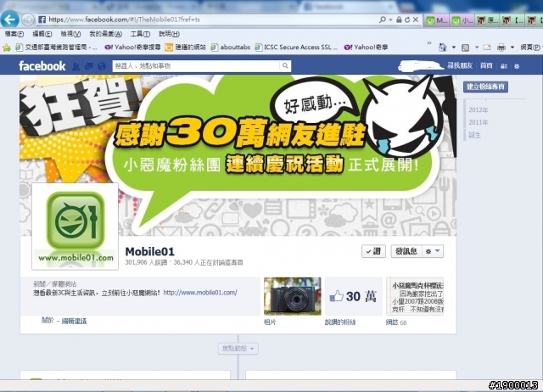
Task: Click the browser Back arrow button
Action: pos(9,20)
